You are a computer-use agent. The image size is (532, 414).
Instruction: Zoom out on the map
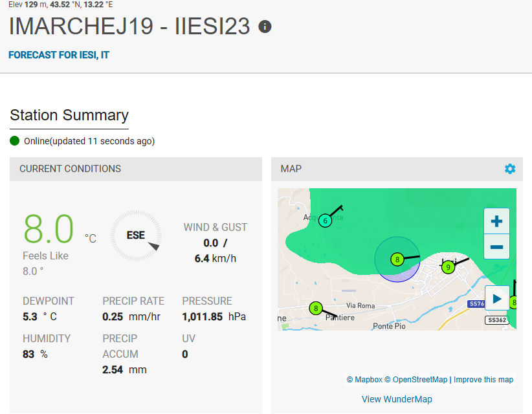point(496,247)
